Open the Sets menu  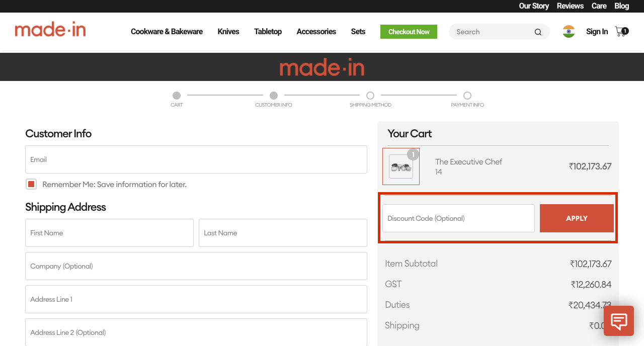click(x=358, y=32)
